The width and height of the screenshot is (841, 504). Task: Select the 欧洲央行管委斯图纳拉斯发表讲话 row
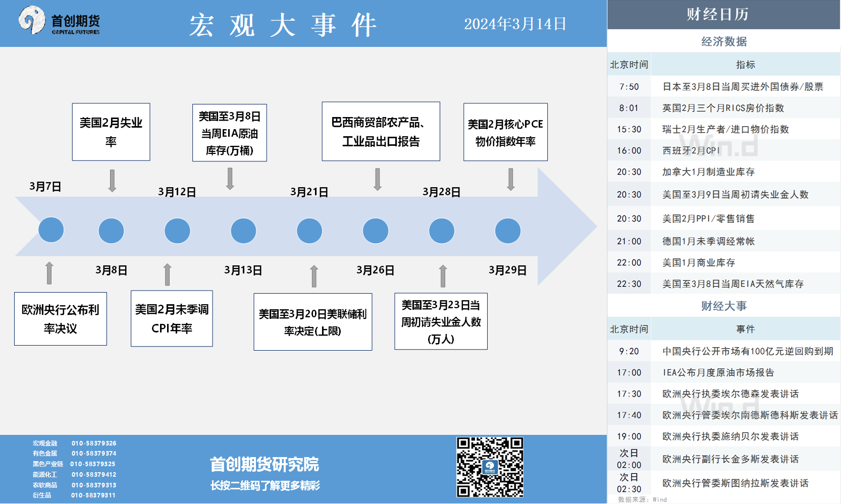(723, 483)
